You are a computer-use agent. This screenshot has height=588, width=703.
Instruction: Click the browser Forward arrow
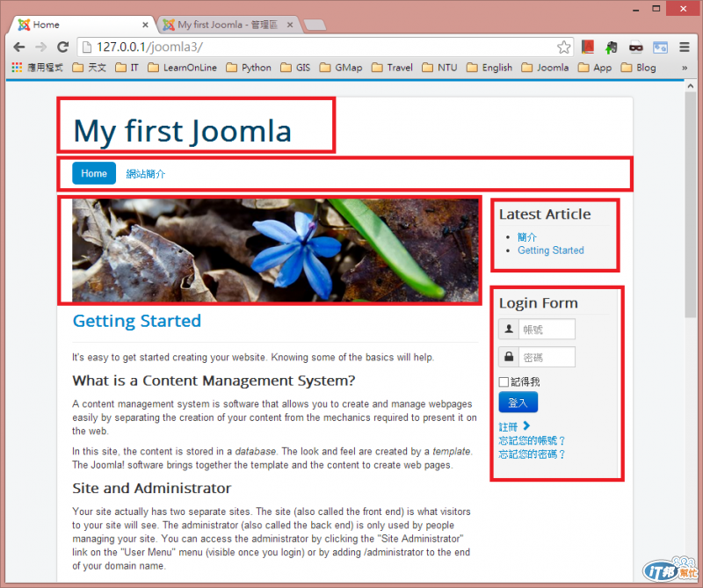(40, 47)
